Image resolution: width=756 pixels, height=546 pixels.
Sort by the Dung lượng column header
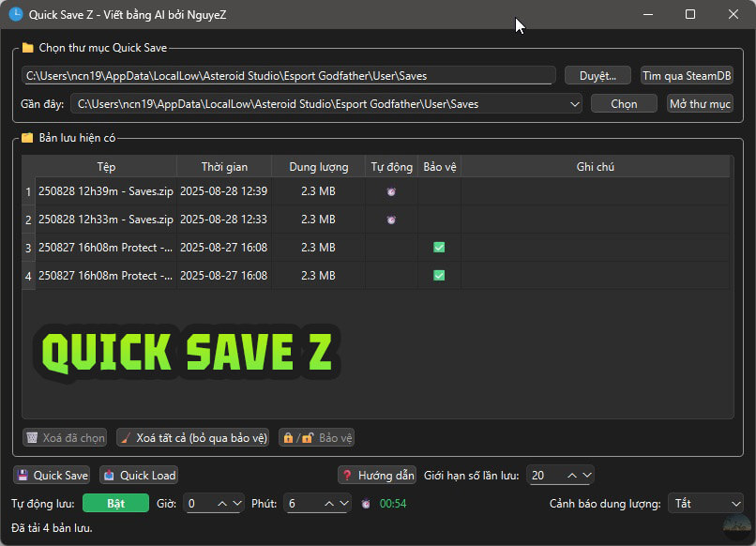click(318, 167)
